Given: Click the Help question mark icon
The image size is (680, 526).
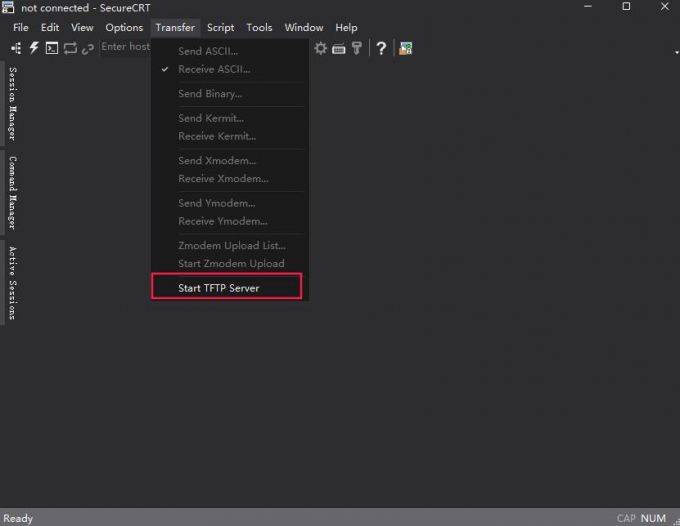Looking at the screenshot, I should [x=381, y=48].
